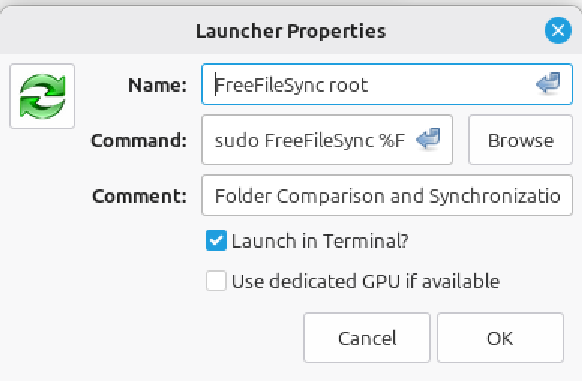Click the revert arrow in Name field
The height and width of the screenshot is (381, 582).
548,84
